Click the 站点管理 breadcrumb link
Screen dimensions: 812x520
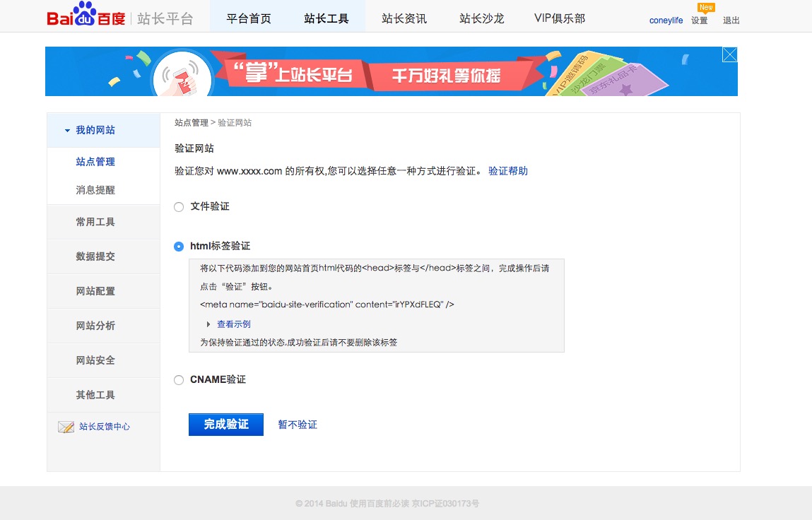click(191, 123)
